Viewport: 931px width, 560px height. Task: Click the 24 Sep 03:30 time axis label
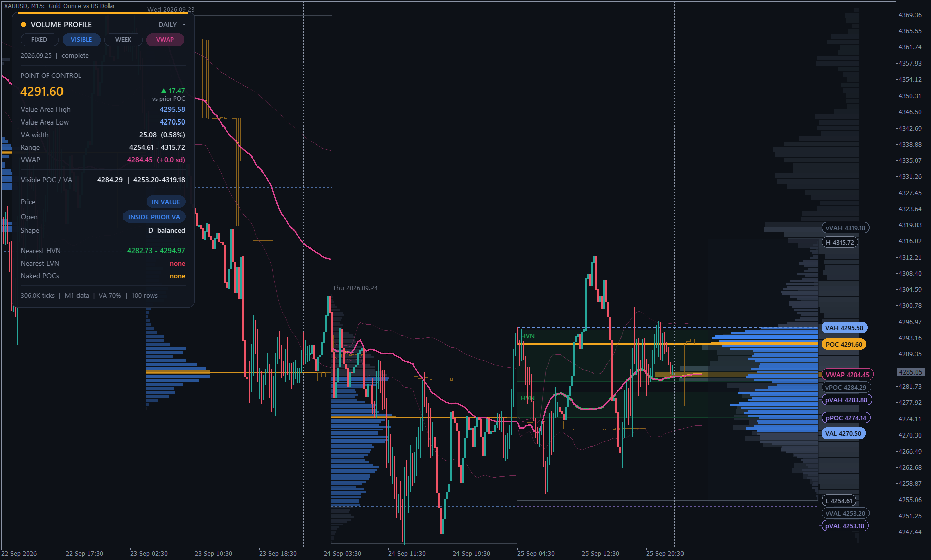[342, 554]
